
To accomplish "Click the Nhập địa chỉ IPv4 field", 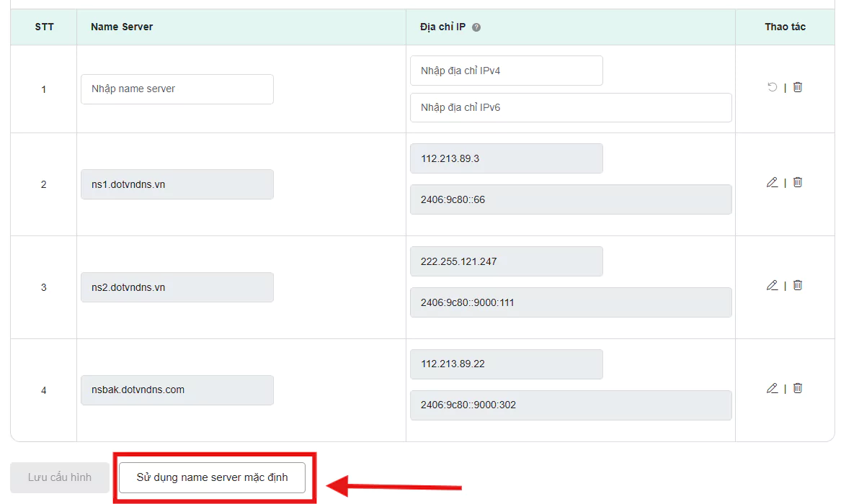I will pos(506,71).
